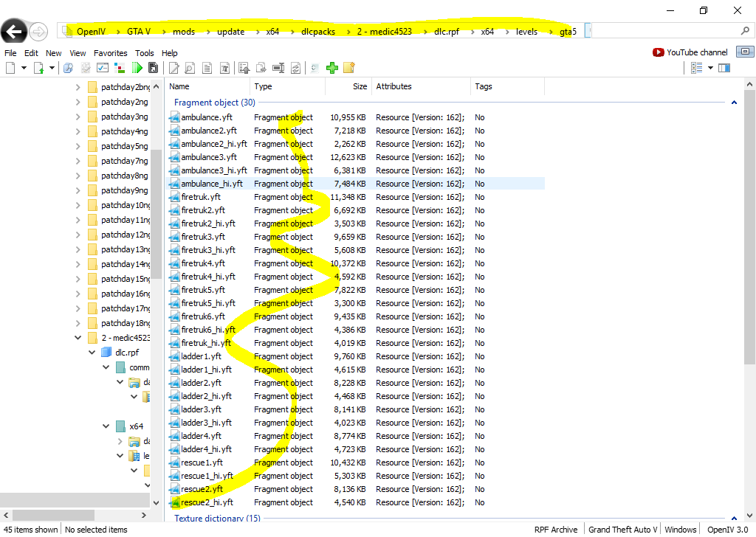Click the save disk toolbar icon

click(x=153, y=68)
